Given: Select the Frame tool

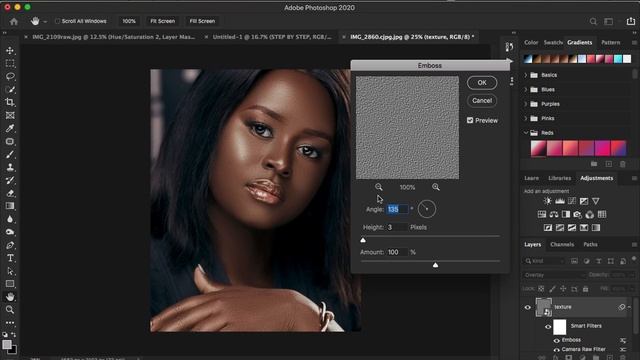Looking at the screenshot, I should [10, 116].
